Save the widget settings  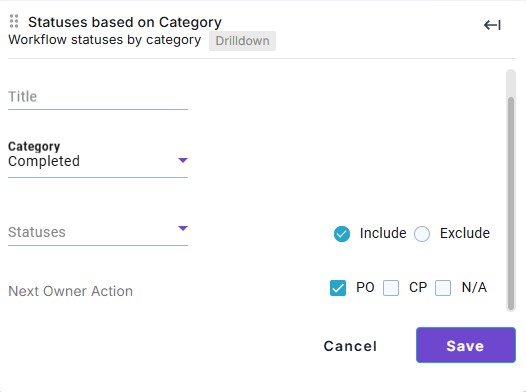(x=466, y=345)
